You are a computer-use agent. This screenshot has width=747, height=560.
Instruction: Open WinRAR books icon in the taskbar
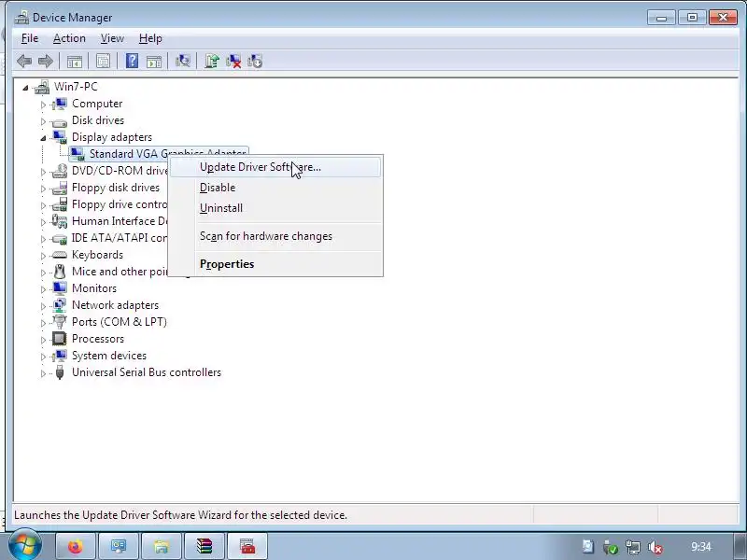[x=204, y=546]
